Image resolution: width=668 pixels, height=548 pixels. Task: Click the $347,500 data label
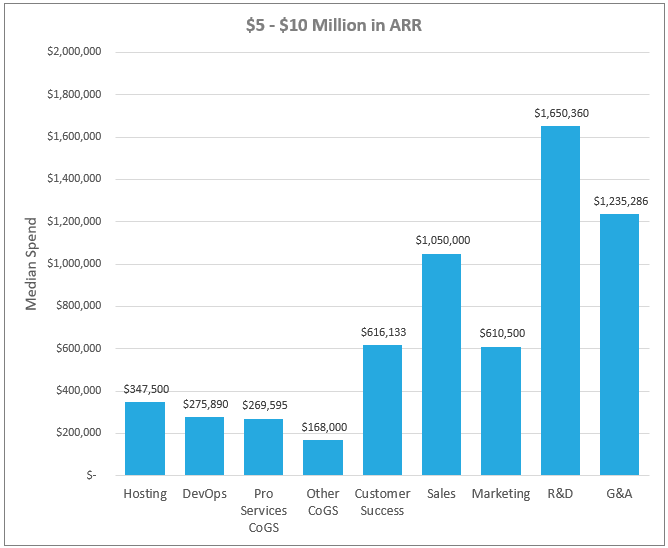pos(146,389)
